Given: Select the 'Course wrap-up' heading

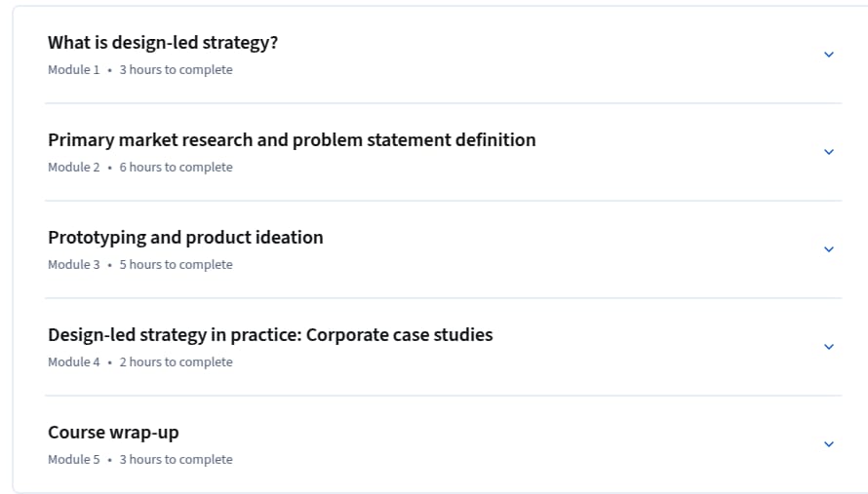Looking at the screenshot, I should coord(113,432).
